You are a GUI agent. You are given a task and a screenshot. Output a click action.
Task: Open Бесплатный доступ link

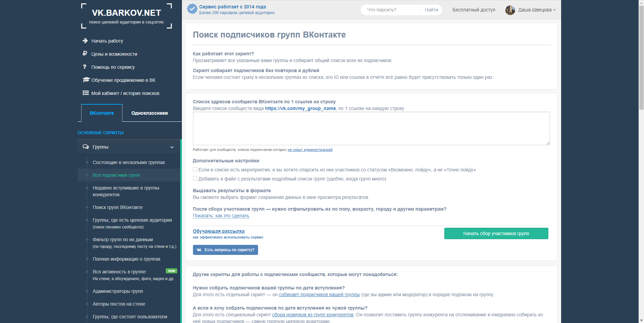coord(474,10)
